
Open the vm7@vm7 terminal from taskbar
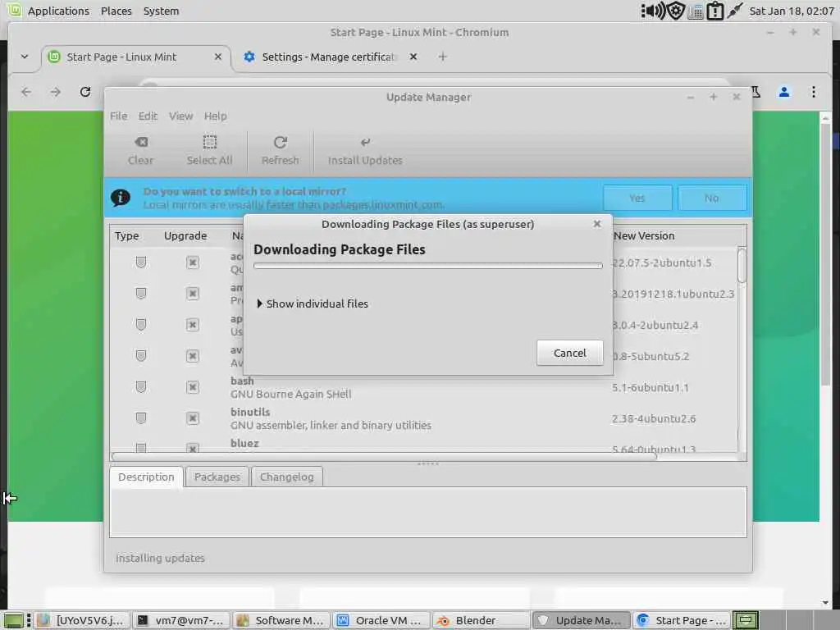coord(180,620)
